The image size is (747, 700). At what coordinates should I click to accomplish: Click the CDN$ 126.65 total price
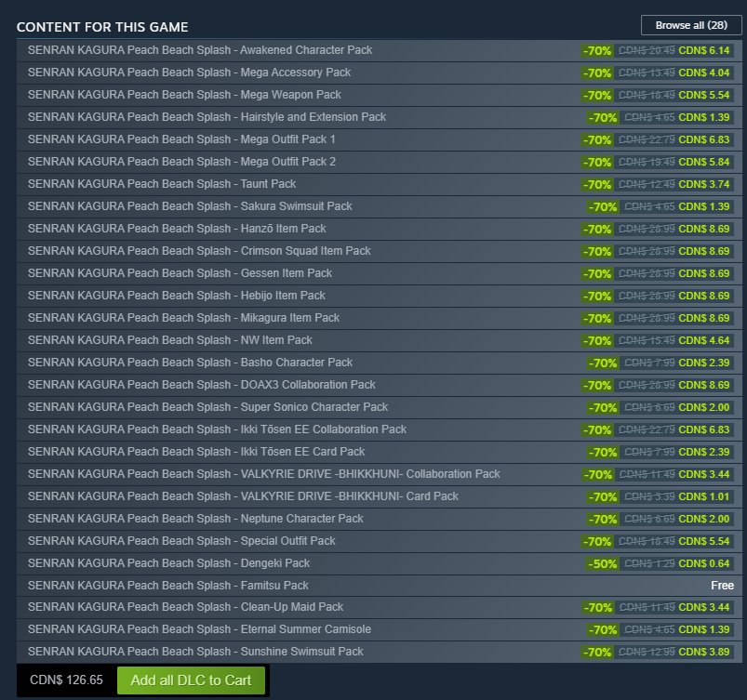click(x=66, y=680)
